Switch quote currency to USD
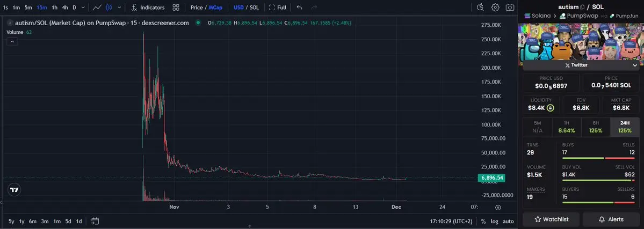The width and height of the screenshot is (644, 229). 238,8
